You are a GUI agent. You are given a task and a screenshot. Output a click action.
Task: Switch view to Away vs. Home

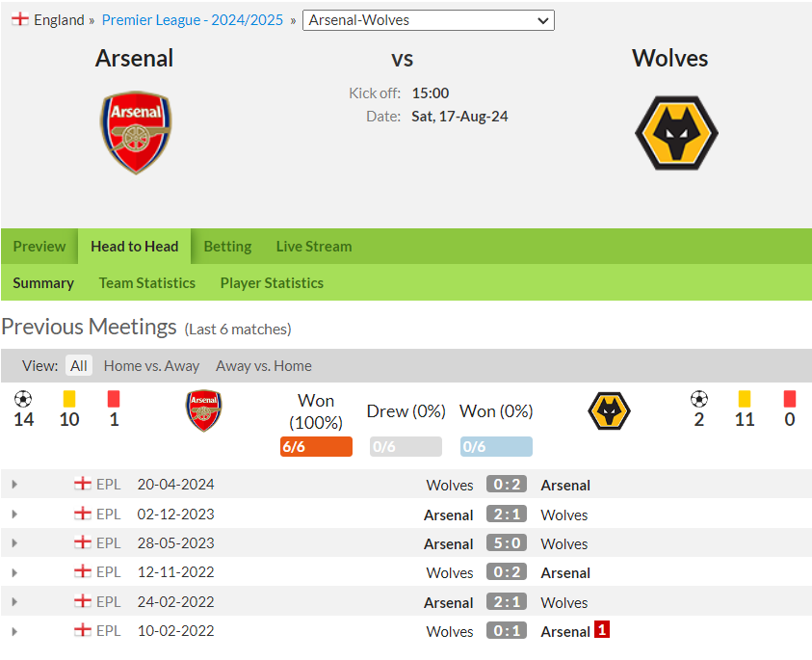[264, 366]
